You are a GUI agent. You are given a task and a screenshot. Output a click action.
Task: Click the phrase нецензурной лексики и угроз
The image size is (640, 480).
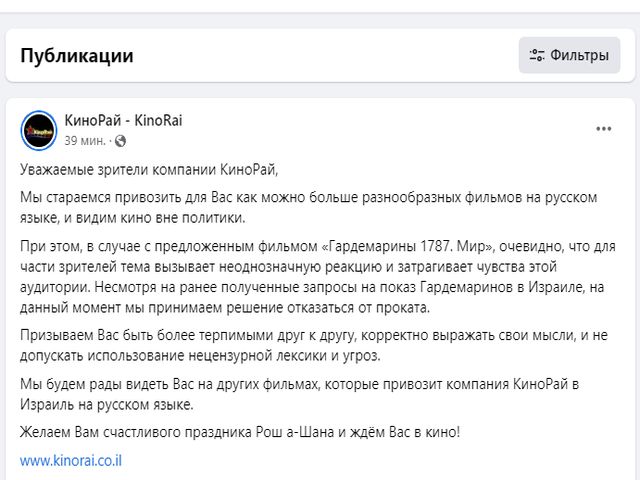[284, 356]
